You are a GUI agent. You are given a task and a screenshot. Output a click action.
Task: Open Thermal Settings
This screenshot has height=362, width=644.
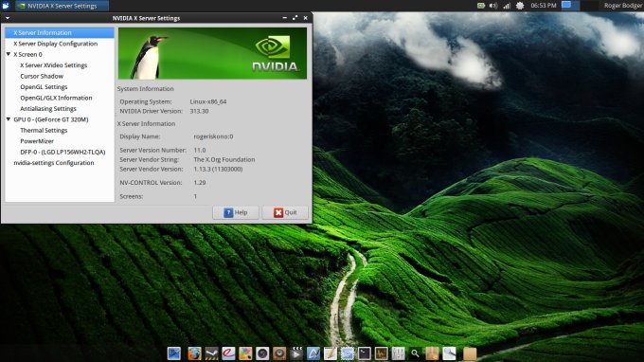tap(44, 130)
